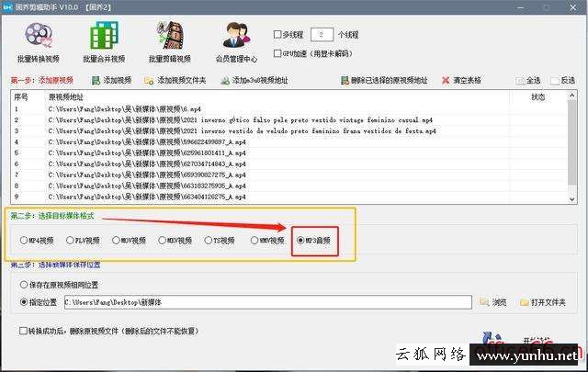
Task: Enable GPU加速 hardware decoding checkbox
Action: pos(277,53)
